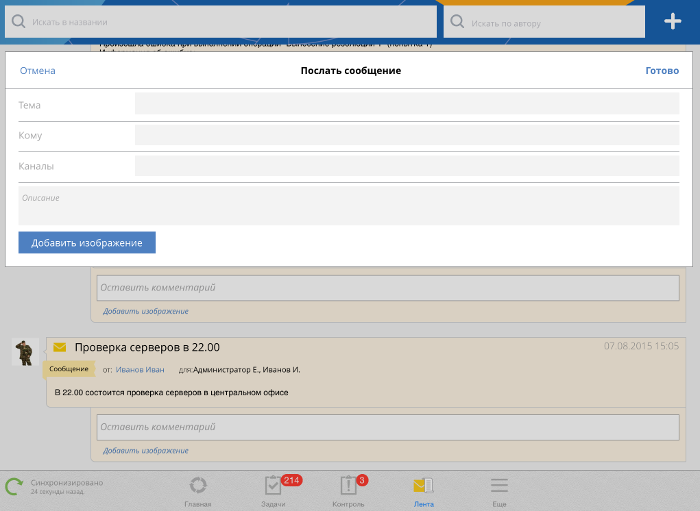Screen dimensions: 700x511
Task: Open the Главная tab icon
Action: click(198, 486)
